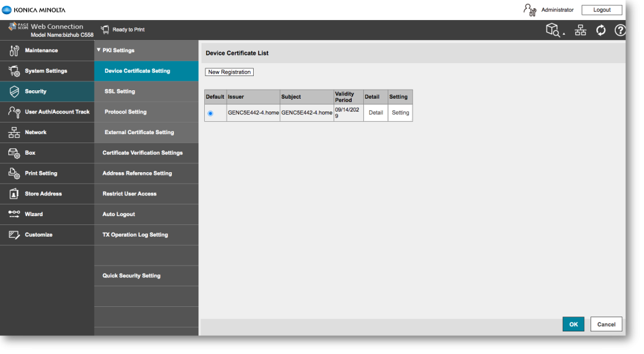
Task: Click the network icon in top toolbar
Action: pos(580,30)
